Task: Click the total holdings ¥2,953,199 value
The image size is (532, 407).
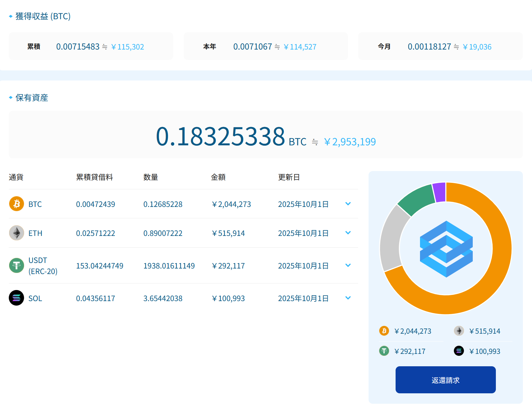Action: click(x=350, y=142)
